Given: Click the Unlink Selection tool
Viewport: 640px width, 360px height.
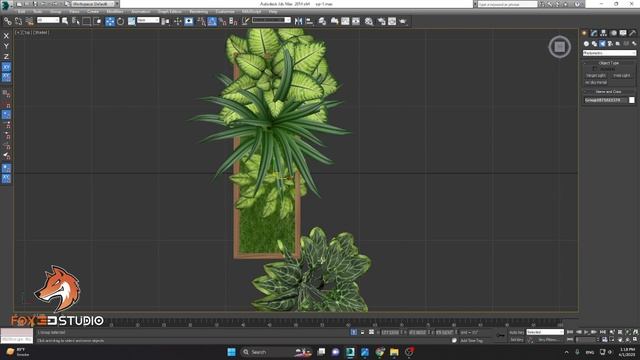Looking at the screenshot, I should (18, 21).
